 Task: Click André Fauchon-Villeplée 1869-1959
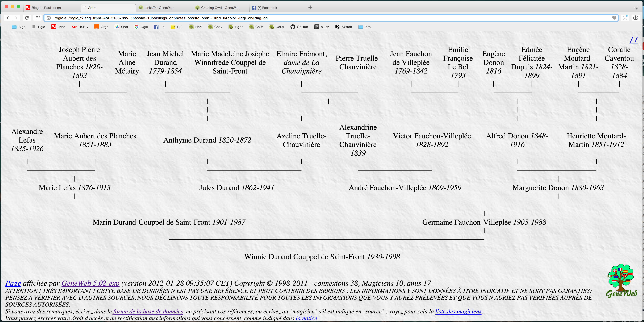pos(405,188)
